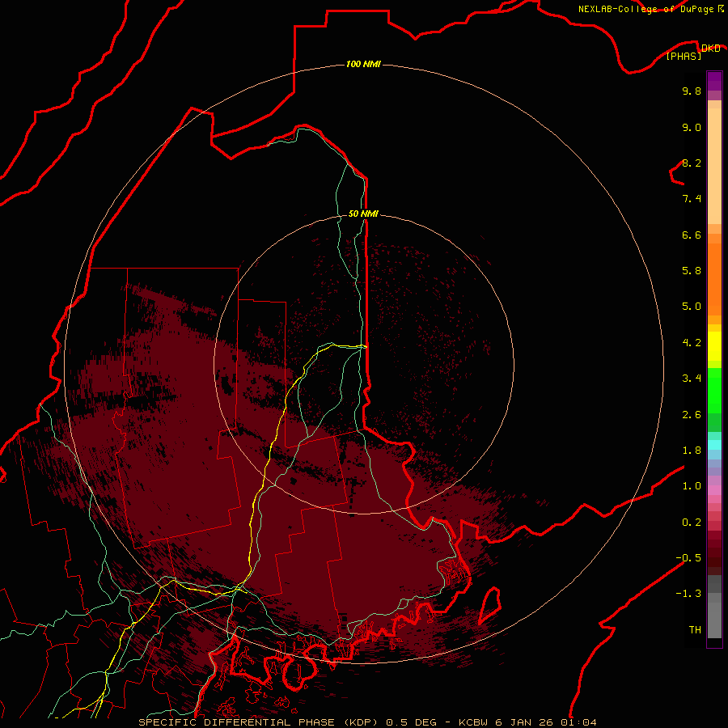Click the 0.2 legend value

(692, 523)
